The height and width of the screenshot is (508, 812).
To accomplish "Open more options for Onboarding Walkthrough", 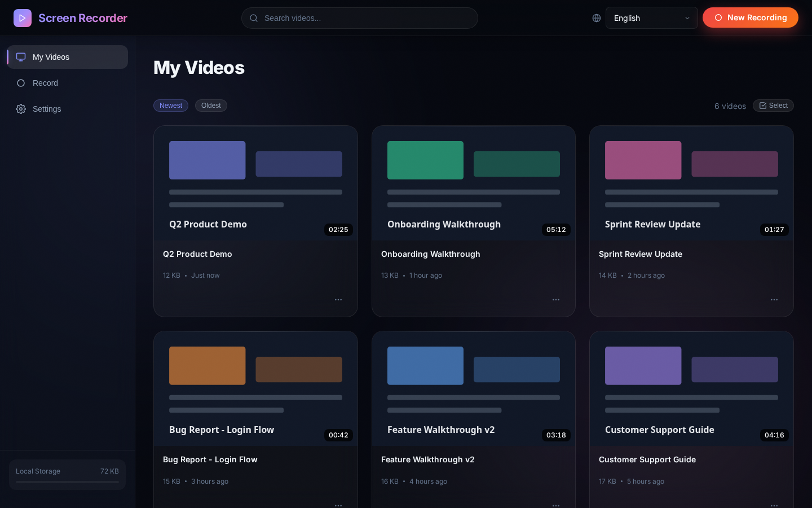I will pyautogui.click(x=556, y=300).
